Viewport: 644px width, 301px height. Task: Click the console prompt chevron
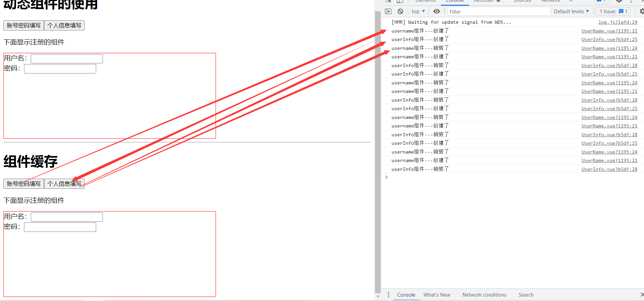pyautogui.click(x=386, y=177)
